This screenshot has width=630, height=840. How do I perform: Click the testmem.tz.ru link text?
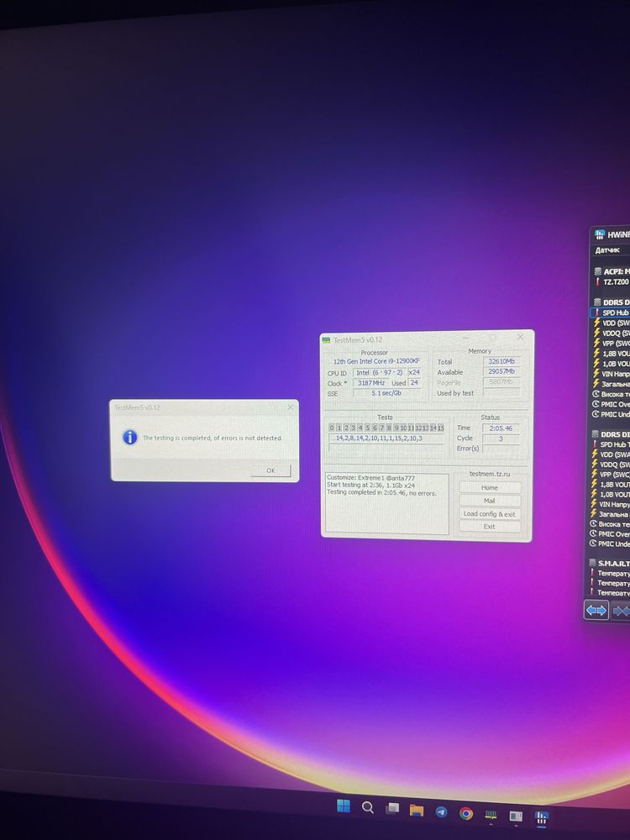tap(490, 474)
